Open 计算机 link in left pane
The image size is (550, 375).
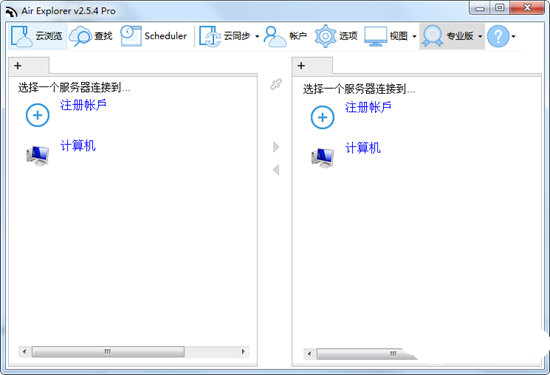click(78, 146)
